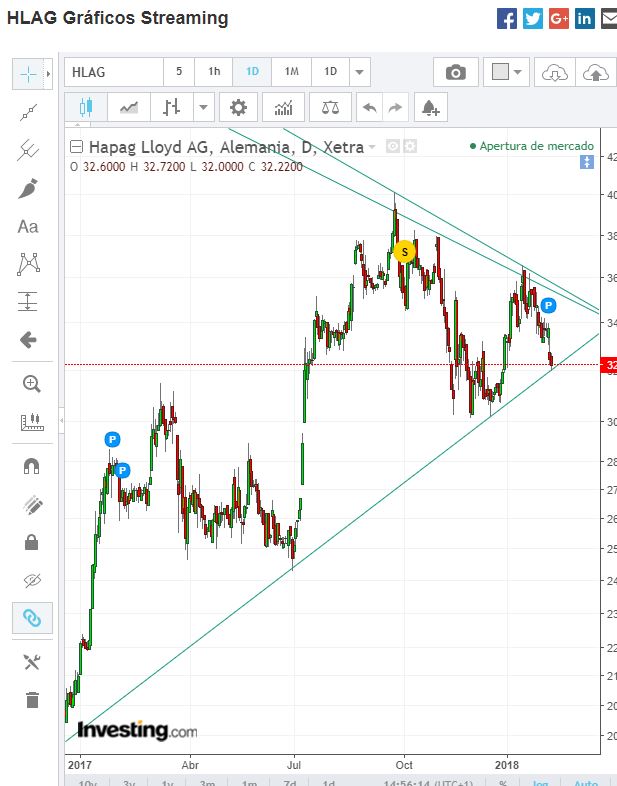Screen dimensions: 617x786
Task: Share on LinkedIn
Action: 584,19
